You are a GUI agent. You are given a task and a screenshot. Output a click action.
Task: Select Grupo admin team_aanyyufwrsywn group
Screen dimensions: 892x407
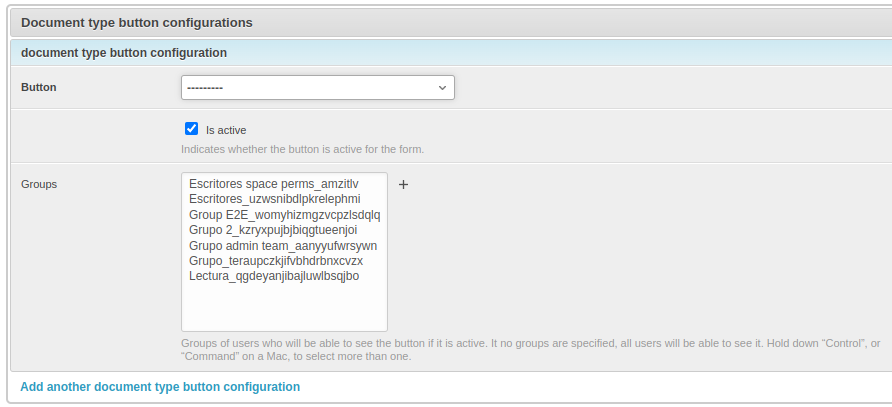point(282,246)
